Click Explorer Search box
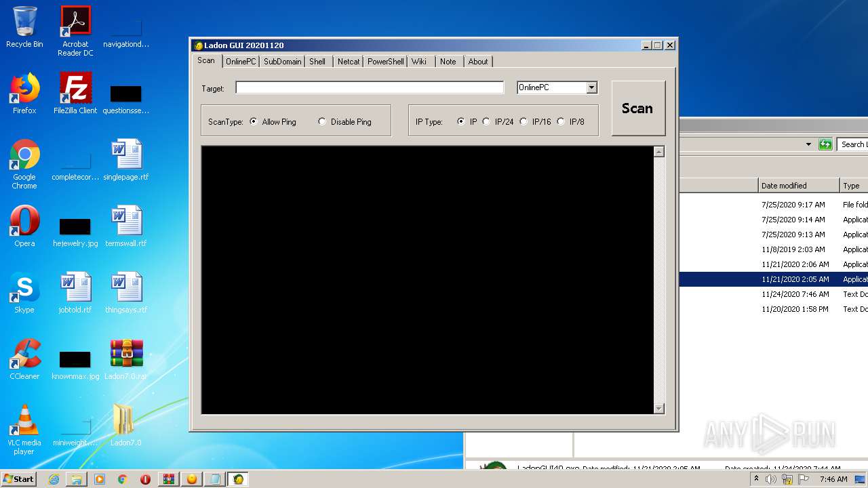This screenshot has width=868, height=488. pos(852,144)
